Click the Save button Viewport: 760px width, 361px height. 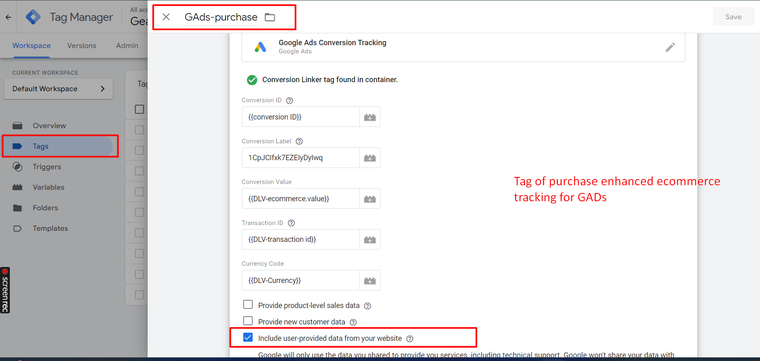coord(733,17)
